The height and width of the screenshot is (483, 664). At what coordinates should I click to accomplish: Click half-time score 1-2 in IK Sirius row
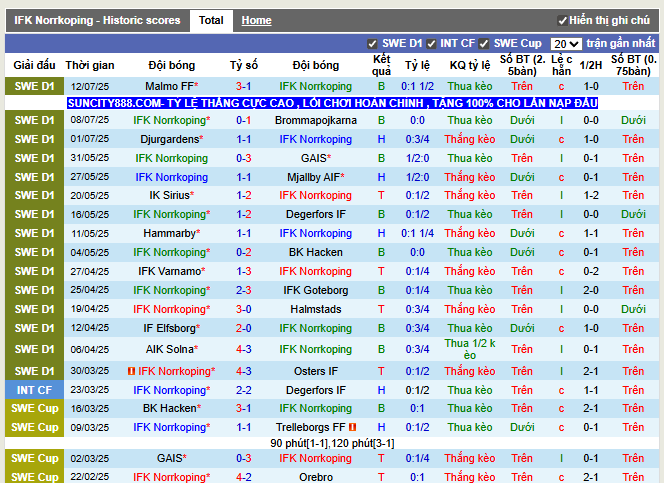[591, 195]
